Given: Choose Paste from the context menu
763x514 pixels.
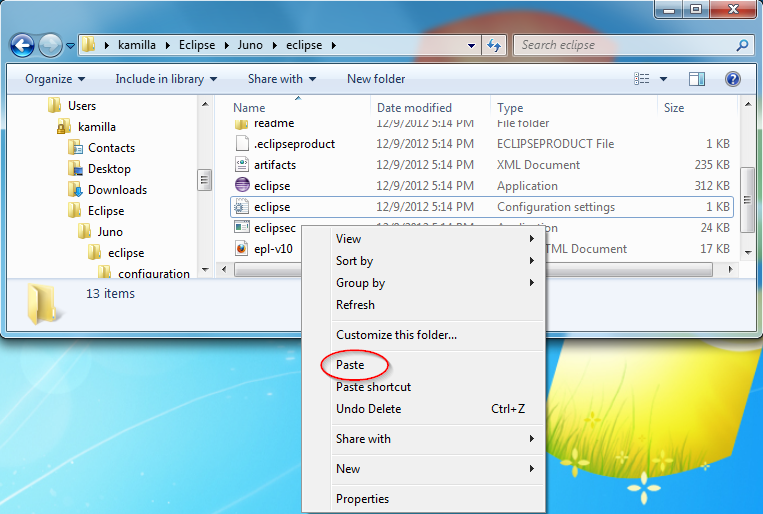Looking at the screenshot, I should coord(350,365).
